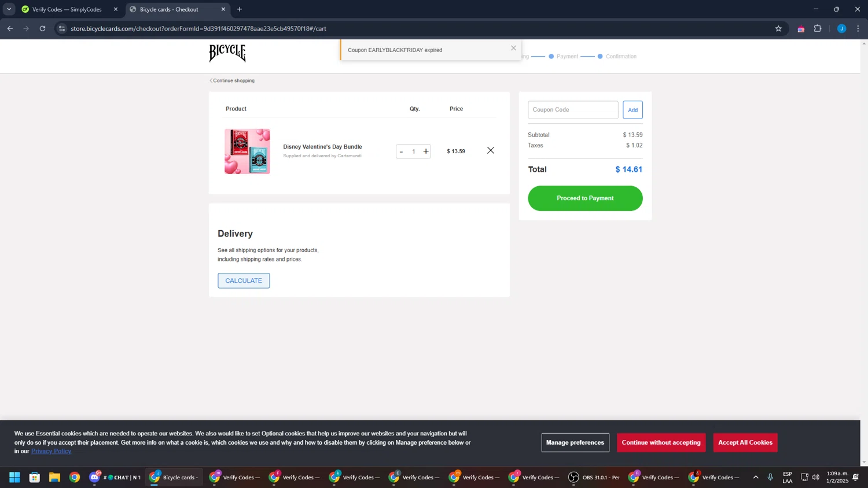The width and height of the screenshot is (868, 488).
Task: Select the Confirmation step in progress bar
Action: coord(617,57)
